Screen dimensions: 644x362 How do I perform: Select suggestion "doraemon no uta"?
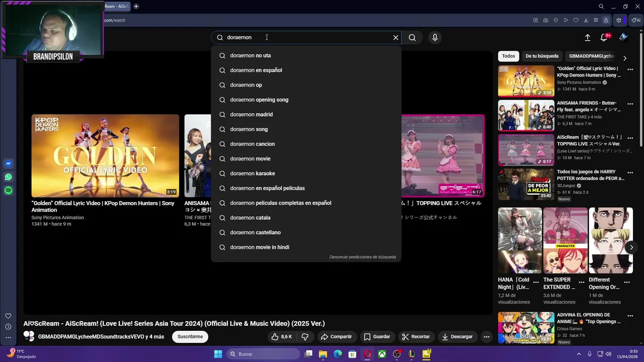306,55
